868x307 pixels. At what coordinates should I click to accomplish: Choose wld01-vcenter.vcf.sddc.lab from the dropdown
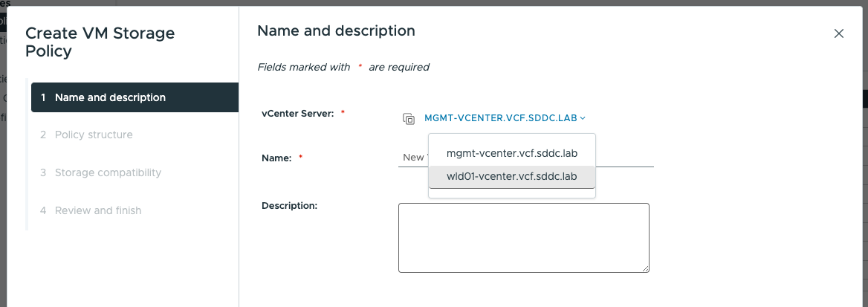pos(511,176)
